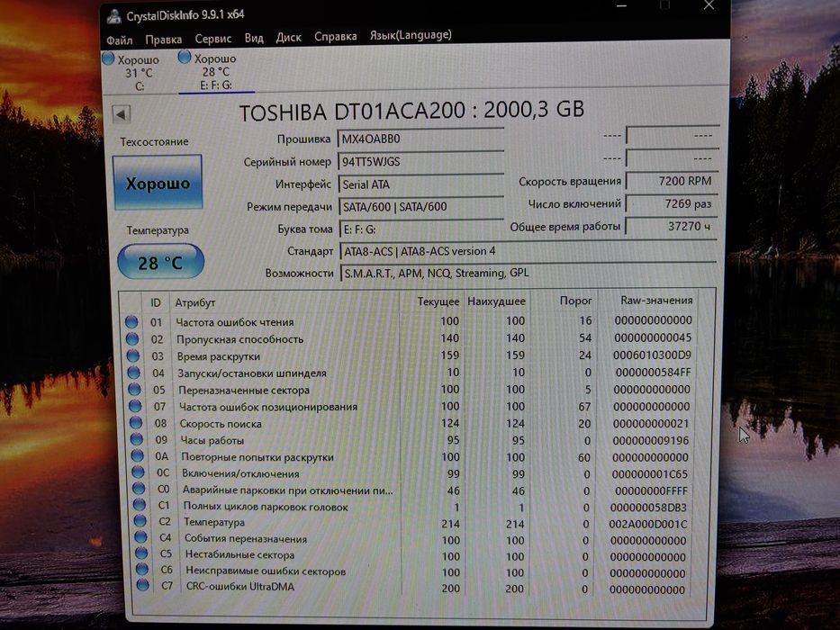Open the Вид menu

tap(254, 38)
